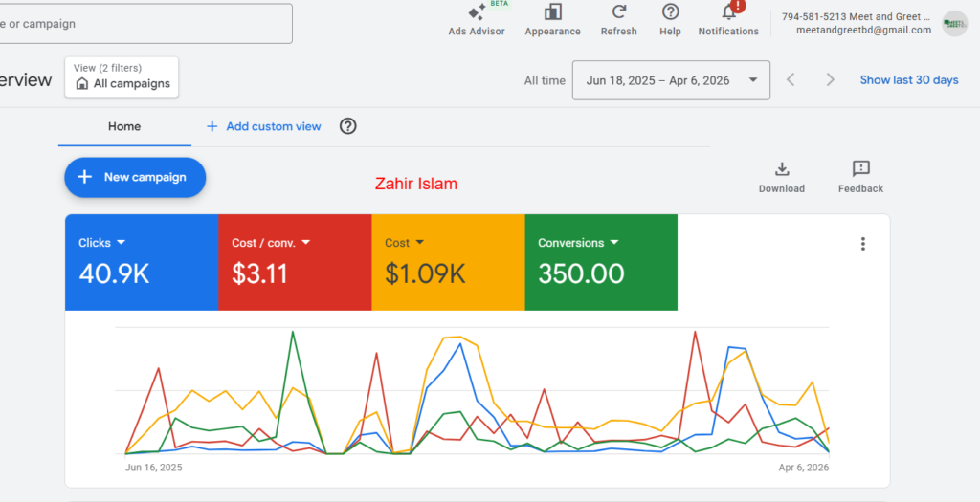Go to the previous date range arrow
This screenshot has height=502, width=980.
791,80
